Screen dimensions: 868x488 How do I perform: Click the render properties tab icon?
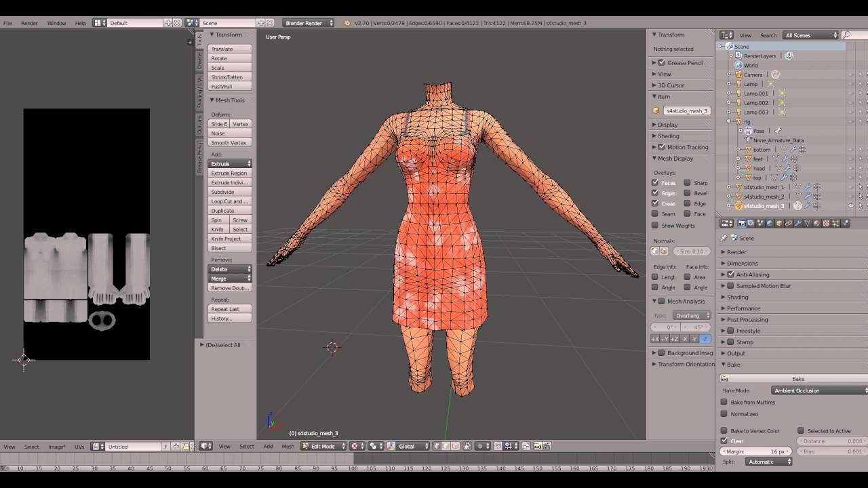(742, 223)
